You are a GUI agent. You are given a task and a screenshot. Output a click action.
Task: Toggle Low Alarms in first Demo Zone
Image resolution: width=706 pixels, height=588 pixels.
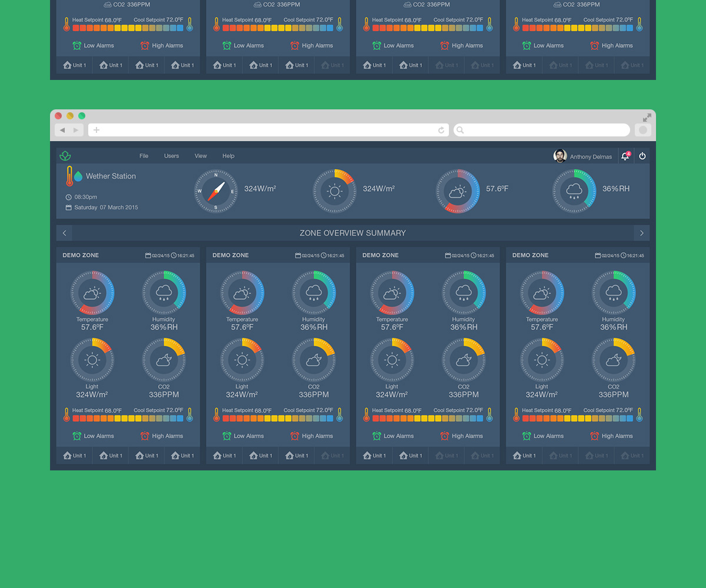tap(93, 436)
